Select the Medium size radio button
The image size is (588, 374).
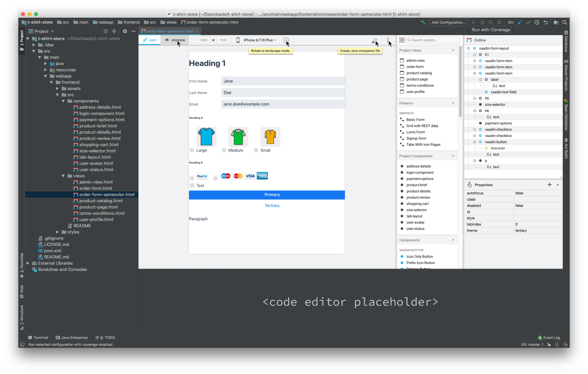tap(224, 150)
